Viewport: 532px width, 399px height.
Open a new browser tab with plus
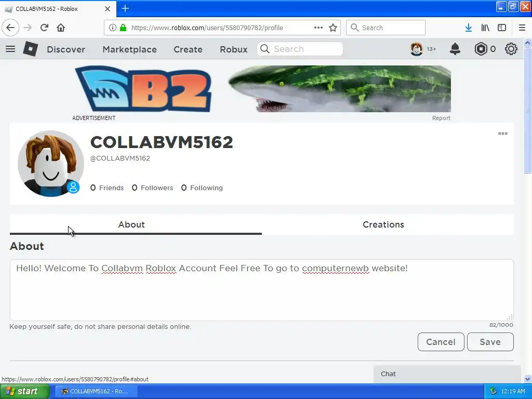pyautogui.click(x=125, y=8)
